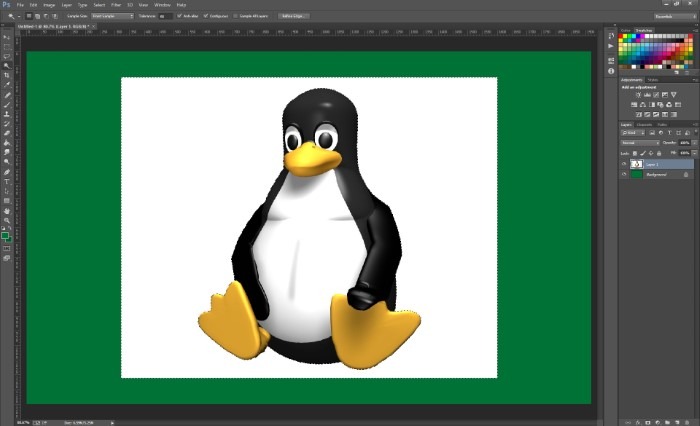Add a Color Balance adjustment
Screen dimensions: 700x426
coord(643,105)
